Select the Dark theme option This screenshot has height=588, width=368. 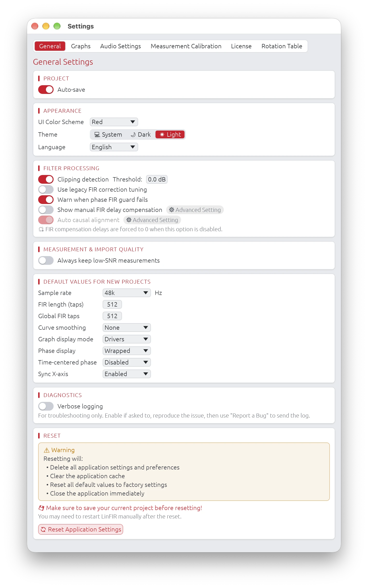click(x=141, y=134)
